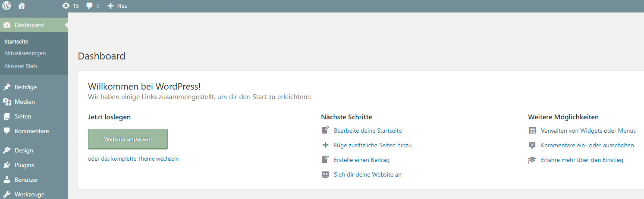Image resolution: width=644 pixels, height=199 pixels.
Task: Open the Widgets link
Action: (x=591, y=131)
